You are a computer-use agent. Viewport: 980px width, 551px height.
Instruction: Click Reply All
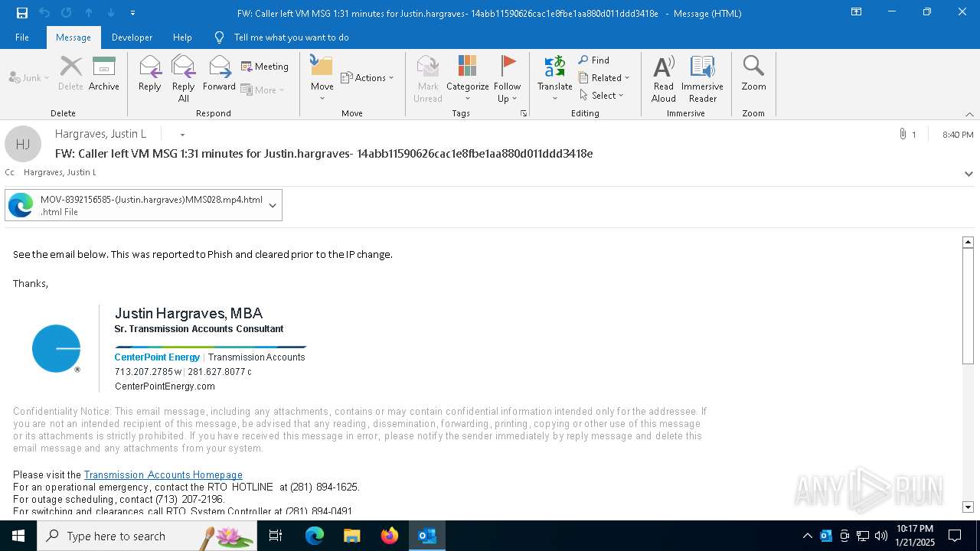click(183, 78)
